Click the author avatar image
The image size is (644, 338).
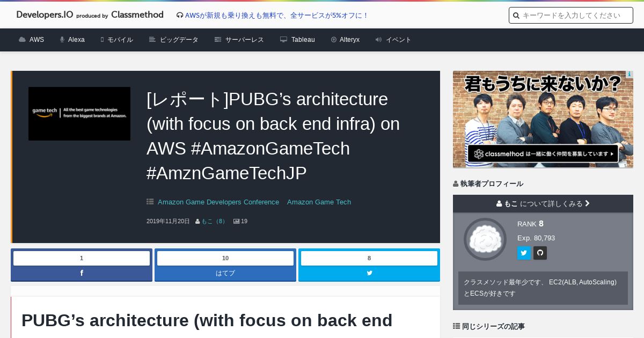pos(485,239)
